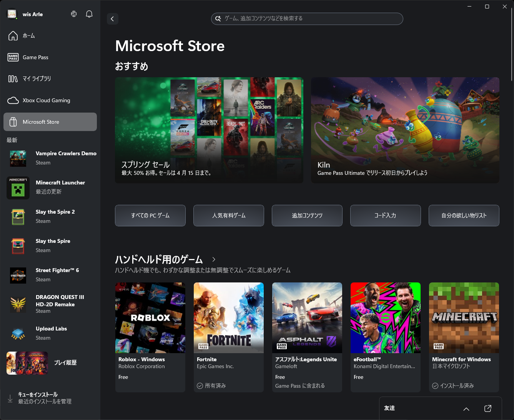Open the Kiln promotional banner
Viewport: 514px width, 420px height.
pyautogui.click(x=405, y=130)
